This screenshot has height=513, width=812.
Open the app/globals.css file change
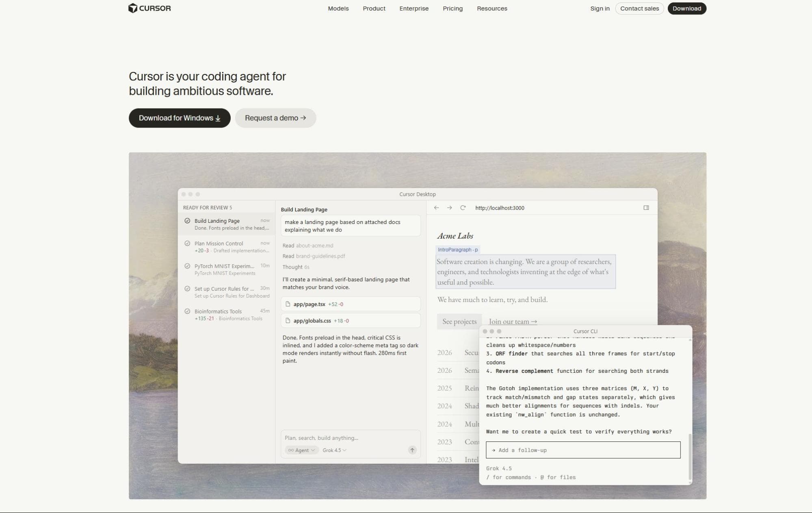[x=351, y=321]
